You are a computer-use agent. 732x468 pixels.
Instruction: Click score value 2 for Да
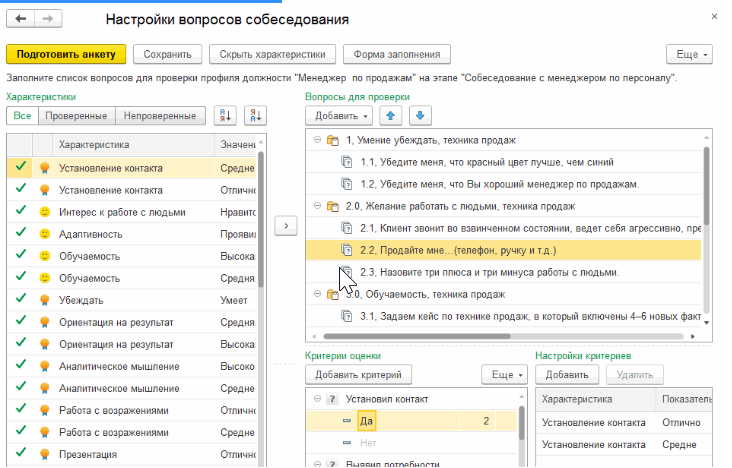click(486, 421)
